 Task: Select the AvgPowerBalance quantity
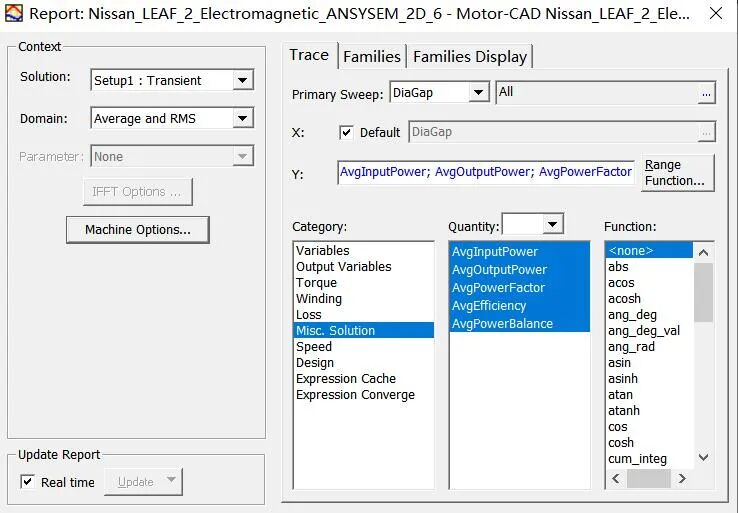click(x=519, y=323)
